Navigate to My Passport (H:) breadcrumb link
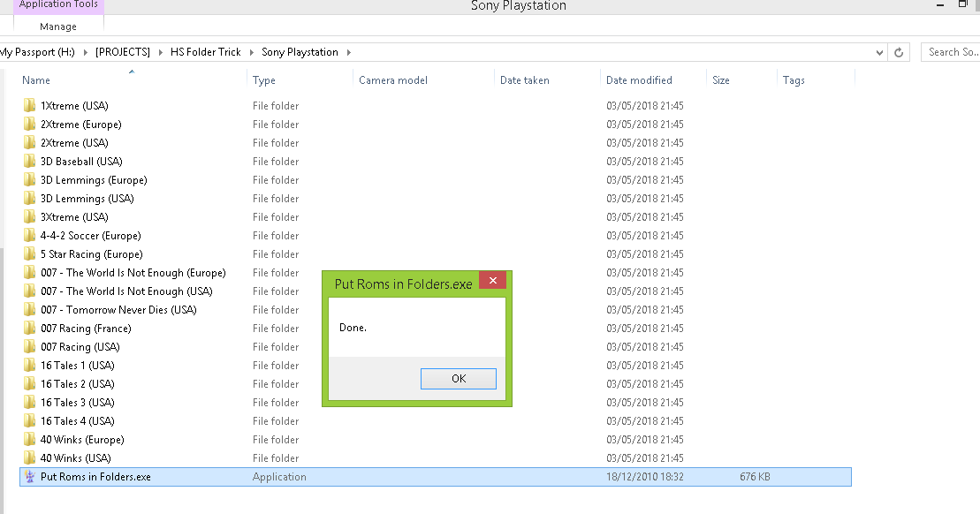 pyautogui.click(x=37, y=52)
